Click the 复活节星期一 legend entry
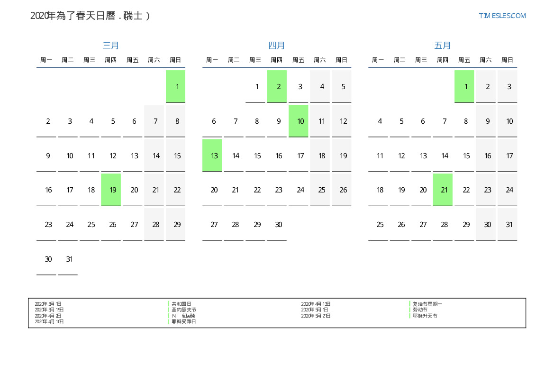 point(427,304)
